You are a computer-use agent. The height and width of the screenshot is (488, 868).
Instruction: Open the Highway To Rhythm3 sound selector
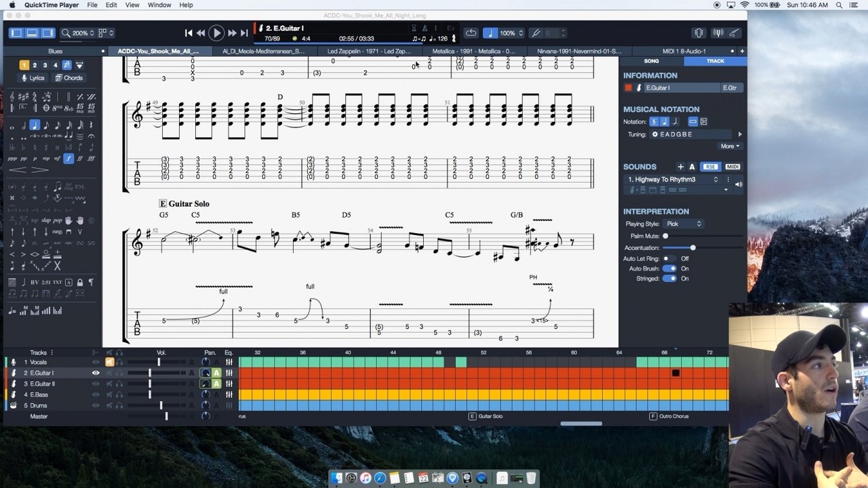click(x=672, y=180)
